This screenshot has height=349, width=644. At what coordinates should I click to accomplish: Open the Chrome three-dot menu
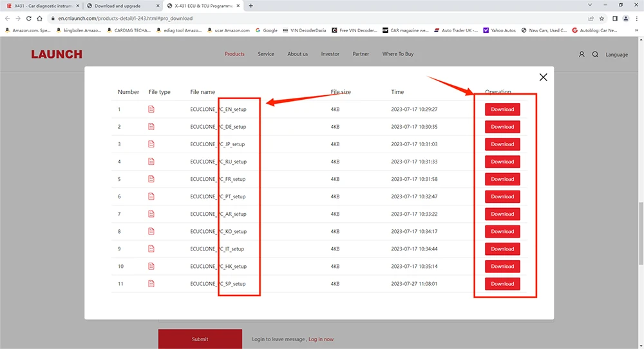tap(637, 19)
